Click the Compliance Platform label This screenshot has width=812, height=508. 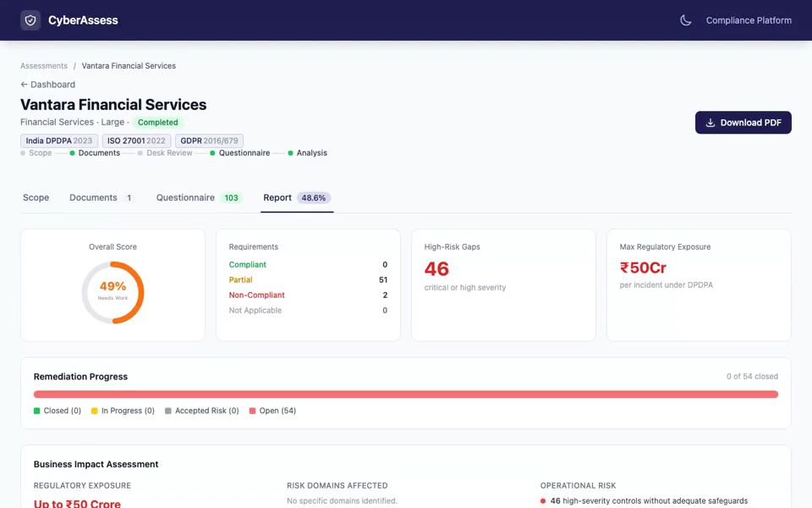point(749,20)
